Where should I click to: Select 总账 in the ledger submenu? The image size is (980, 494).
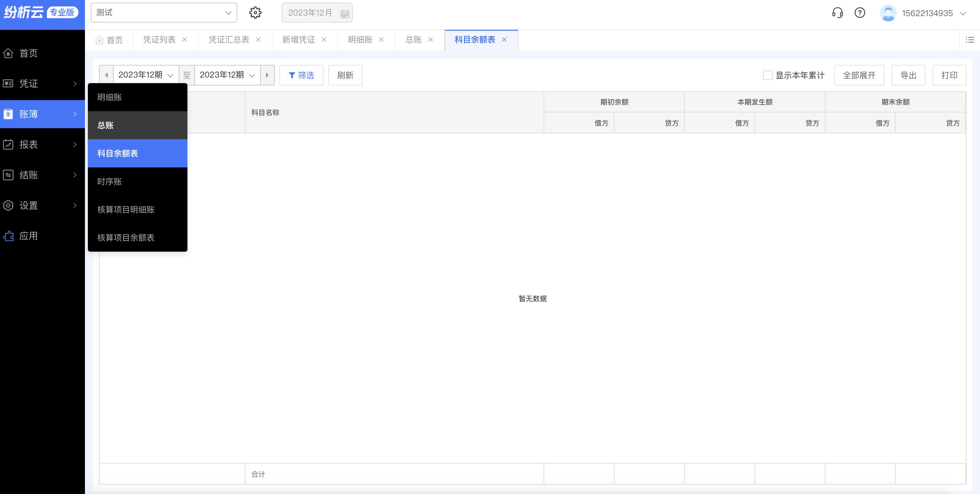(137, 125)
